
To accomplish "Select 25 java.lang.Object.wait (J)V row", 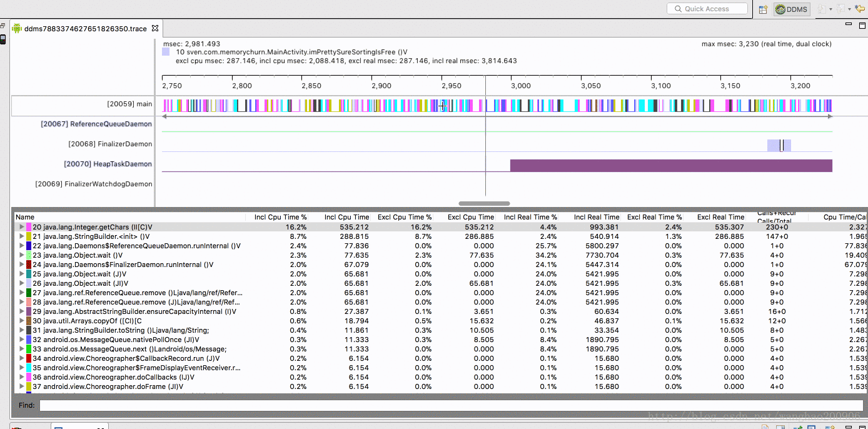I will 440,274.
